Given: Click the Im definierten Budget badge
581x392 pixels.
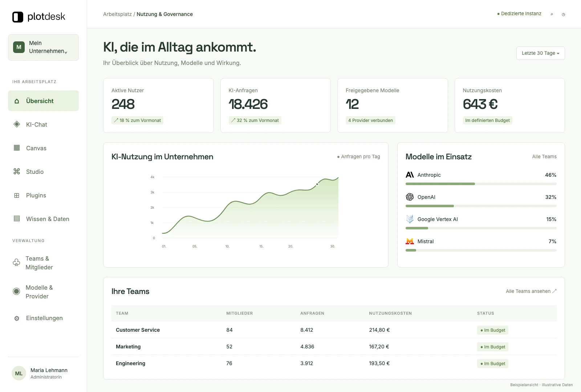Looking at the screenshot, I should click(x=487, y=120).
